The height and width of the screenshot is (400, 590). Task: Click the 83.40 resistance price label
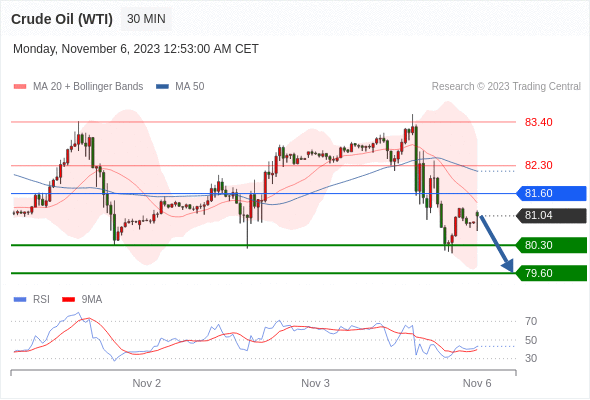click(538, 122)
